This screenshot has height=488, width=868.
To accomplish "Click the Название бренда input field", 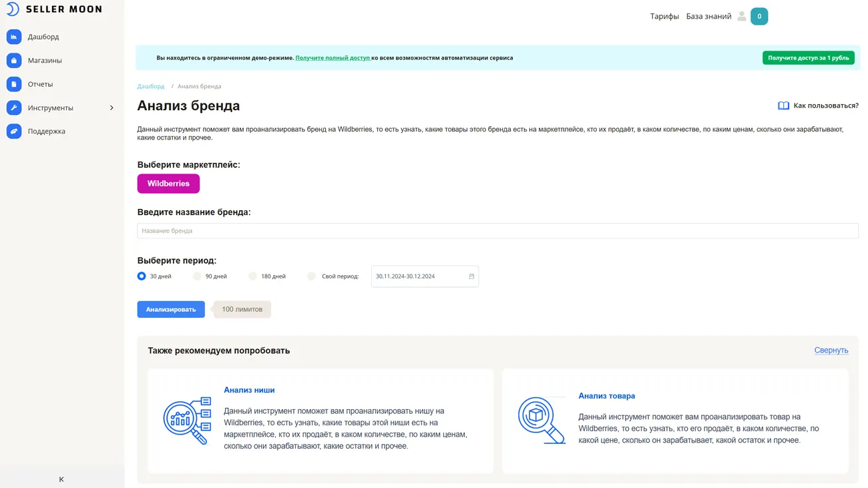I will tap(497, 231).
